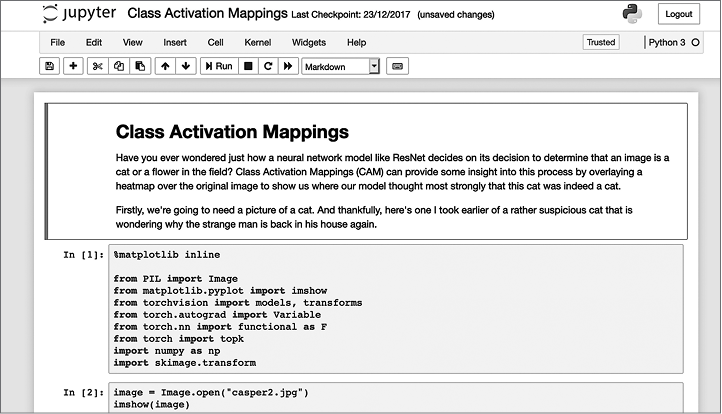This screenshot has height=414, width=722.
Task: Toggle the Trusted notebook indicator
Action: pos(601,43)
